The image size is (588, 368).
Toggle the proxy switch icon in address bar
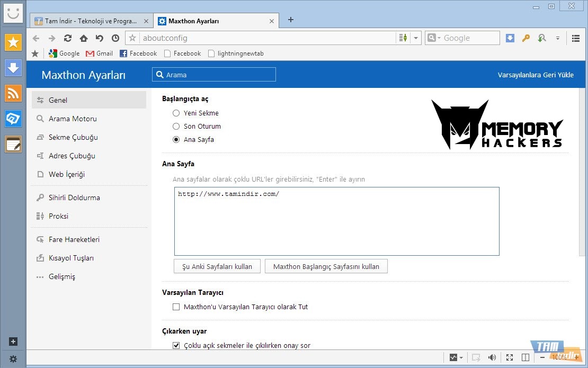pos(403,38)
